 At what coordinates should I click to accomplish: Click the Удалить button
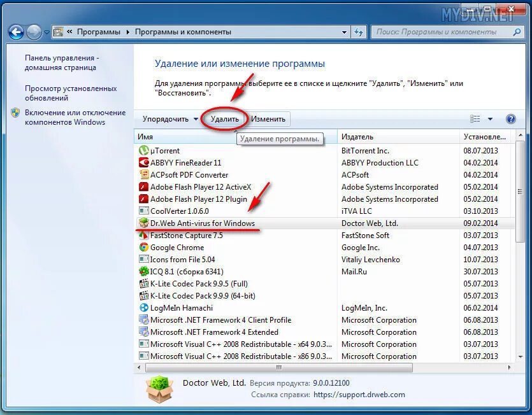tap(225, 119)
